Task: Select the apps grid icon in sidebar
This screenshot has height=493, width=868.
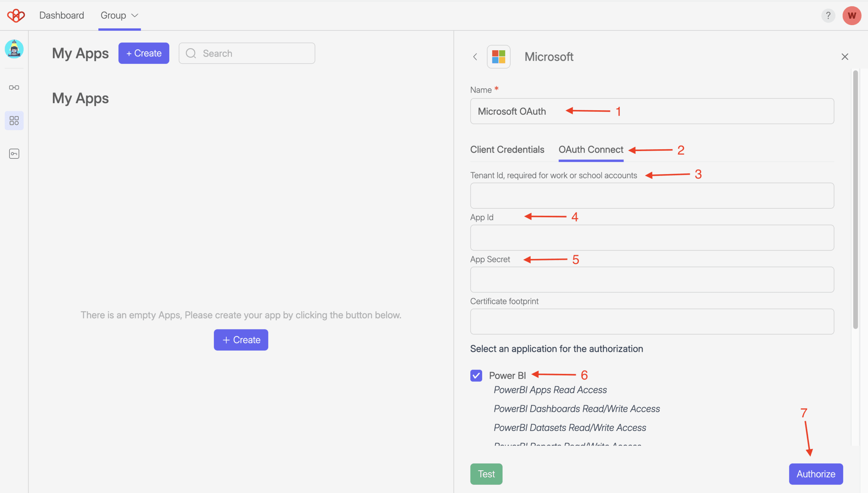Action: point(14,120)
